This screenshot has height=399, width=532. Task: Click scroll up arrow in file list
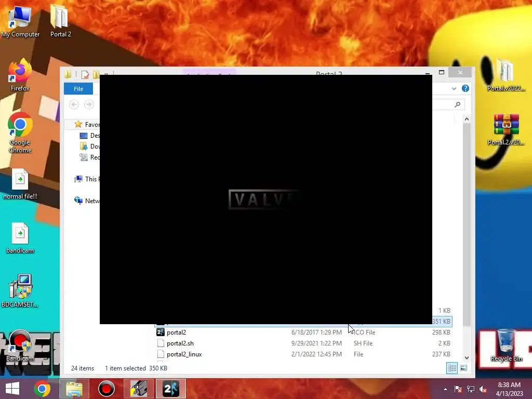(467, 119)
